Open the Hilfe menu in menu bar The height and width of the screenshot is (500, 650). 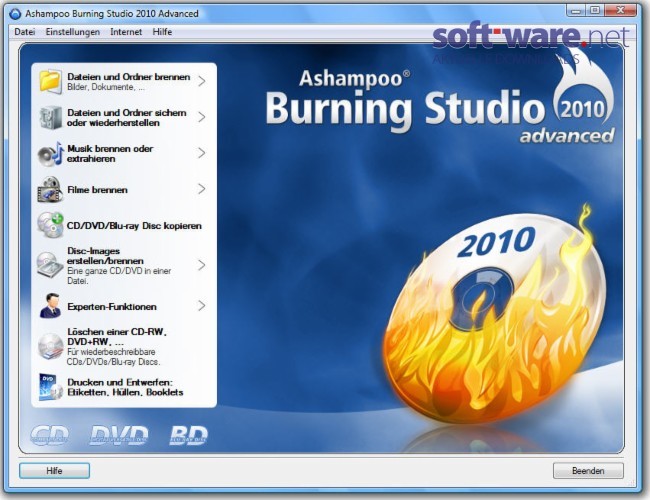(162, 32)
